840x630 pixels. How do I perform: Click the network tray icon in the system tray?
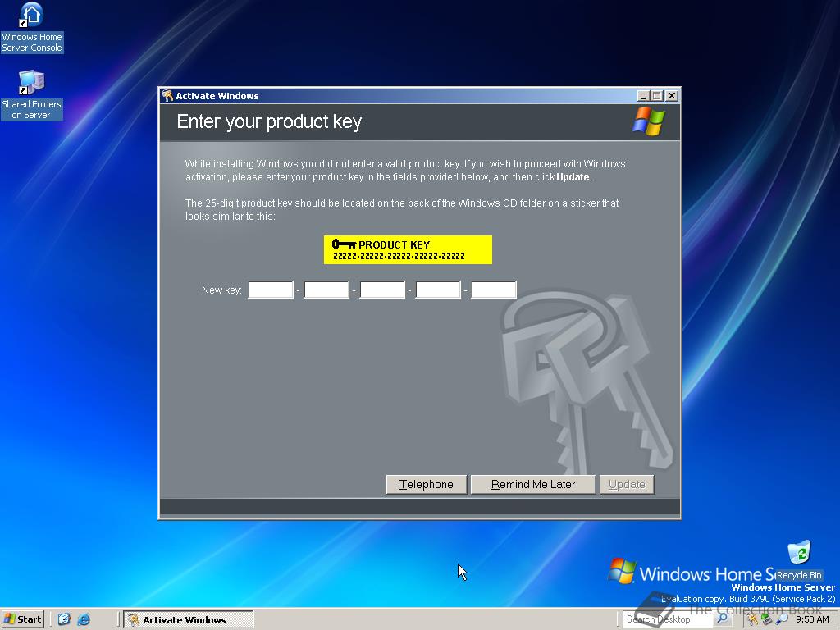pos(767,620)
